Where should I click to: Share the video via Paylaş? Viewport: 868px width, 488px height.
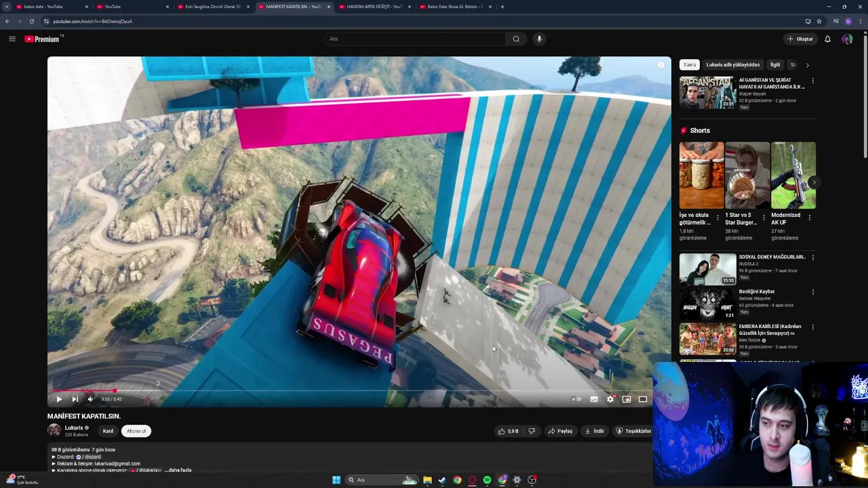click(x=560, y=431)
